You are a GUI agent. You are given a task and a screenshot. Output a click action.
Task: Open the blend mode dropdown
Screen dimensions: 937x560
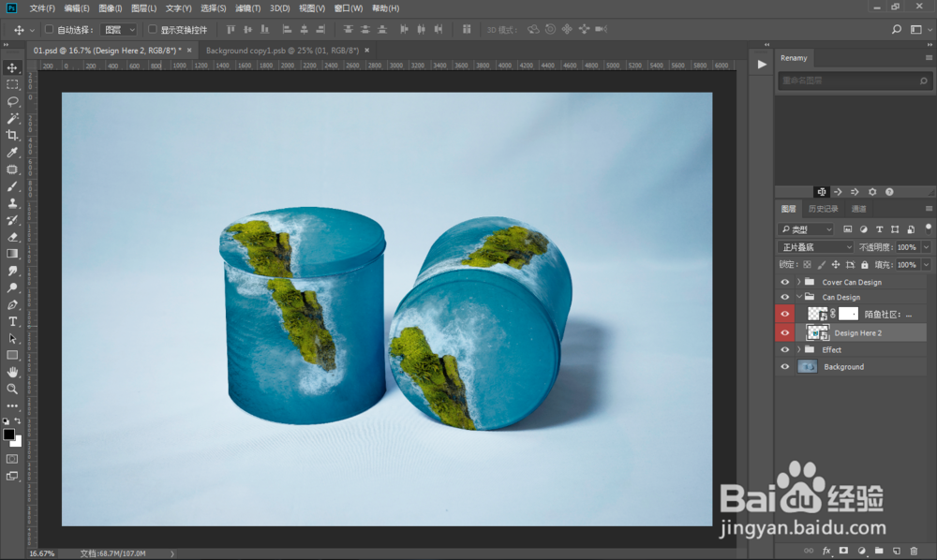[816, 247]
